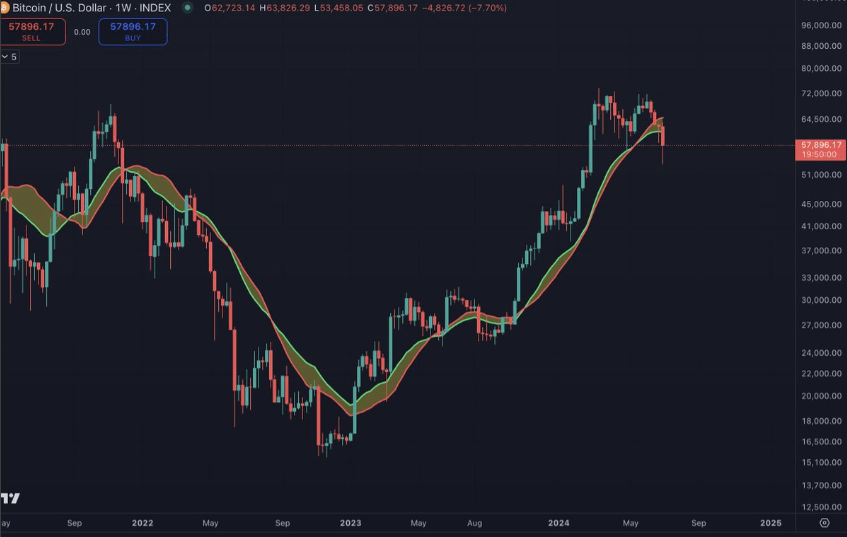Click the 2022 label on time axis
Viewport: 847px width, 537px height.
(143, 523)
